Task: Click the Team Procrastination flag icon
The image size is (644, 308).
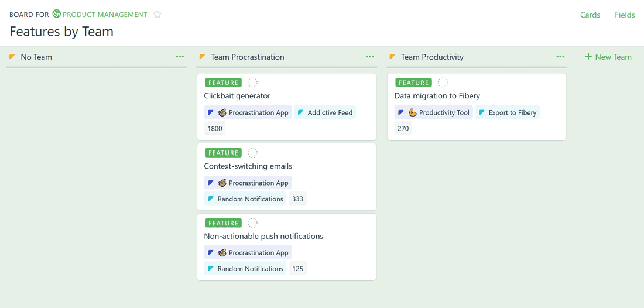Action: pos(202,57)
